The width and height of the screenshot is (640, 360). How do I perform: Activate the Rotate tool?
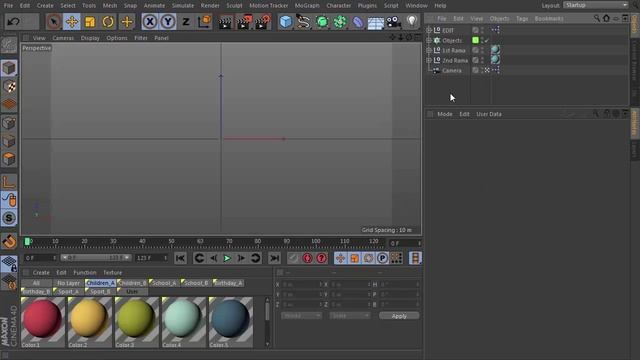point(108,22)
